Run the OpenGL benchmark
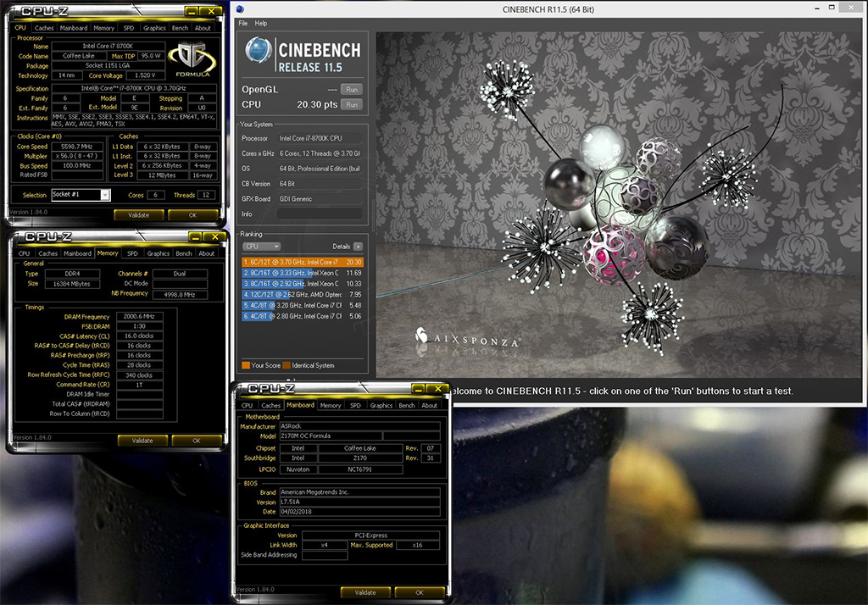Viewport: 868px width, 605px height. pyautogui.click(x=352, y=90)
